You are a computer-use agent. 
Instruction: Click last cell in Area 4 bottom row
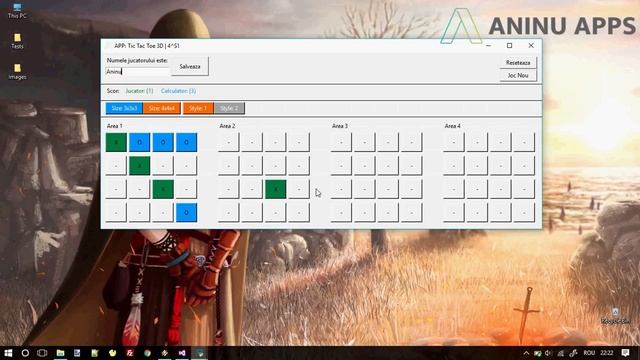pyautogui.click(x=524, y=213)
